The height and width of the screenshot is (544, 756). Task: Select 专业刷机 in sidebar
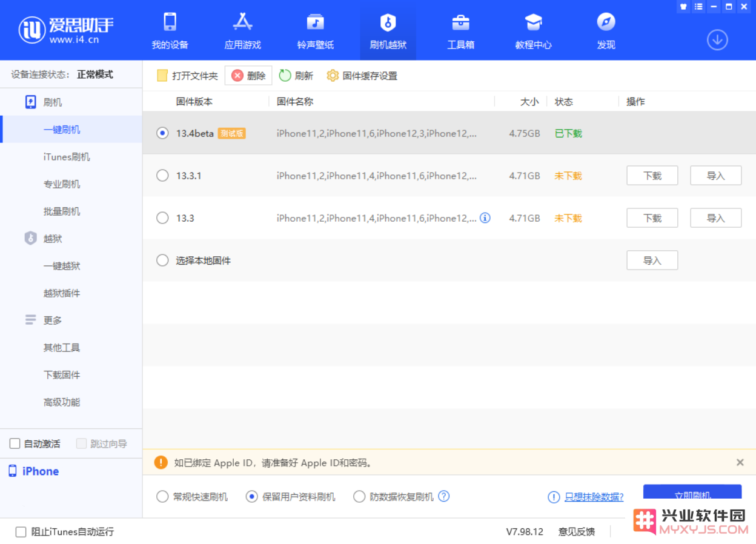62,184
